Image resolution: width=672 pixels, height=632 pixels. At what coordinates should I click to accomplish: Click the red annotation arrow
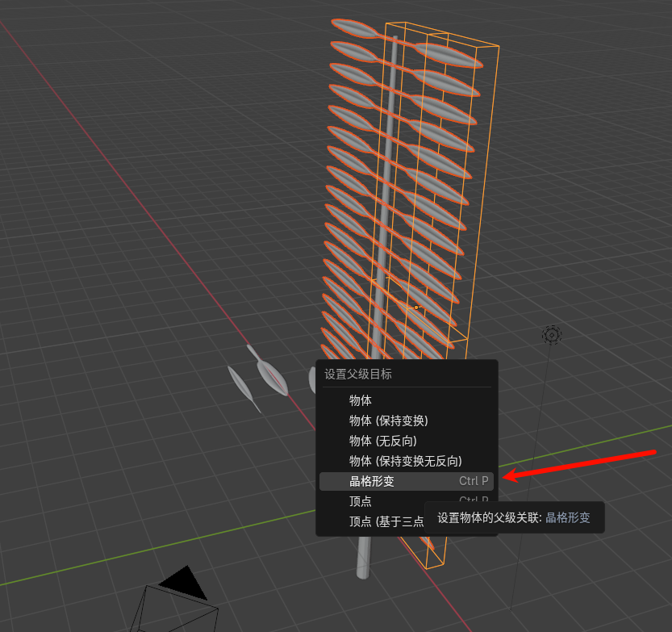pyautogui.click(x=581, y=463)
